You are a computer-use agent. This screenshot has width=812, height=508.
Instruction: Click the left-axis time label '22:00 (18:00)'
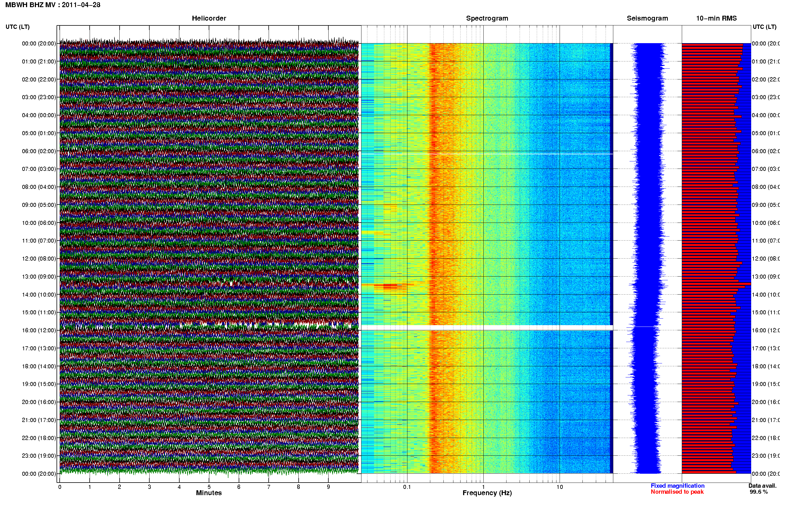39,438
